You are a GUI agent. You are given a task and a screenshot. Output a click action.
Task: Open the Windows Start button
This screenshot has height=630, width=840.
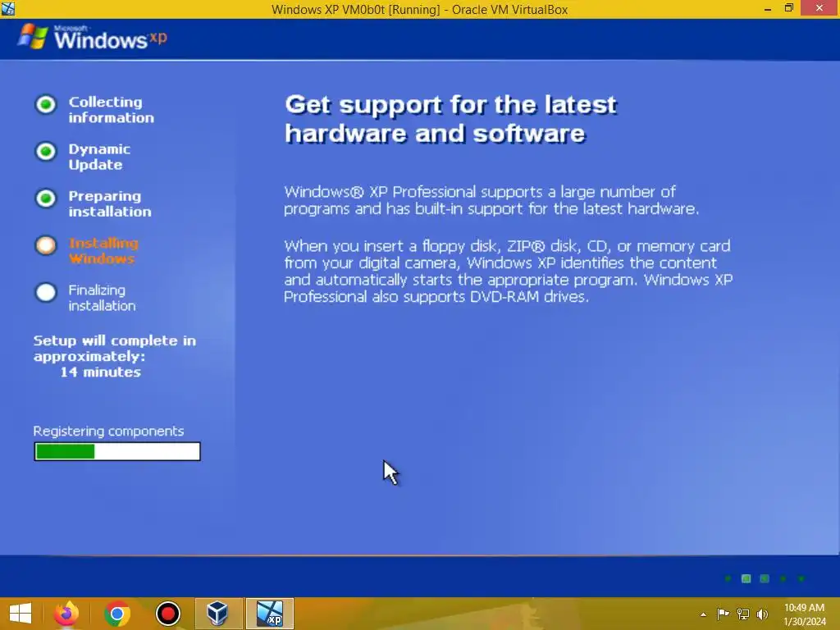(x=21, y=614)
